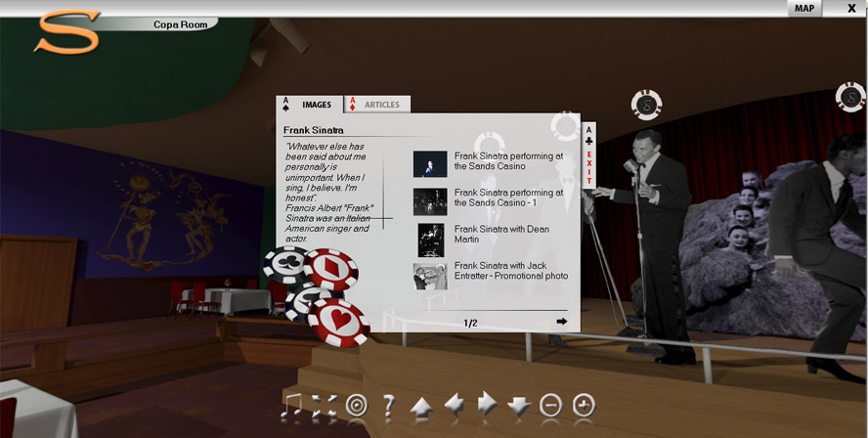Click the Sands chip hotspot above the singer
Viewport: 868px width, 438px height.
pyautogui.click(x=646, y=105)
